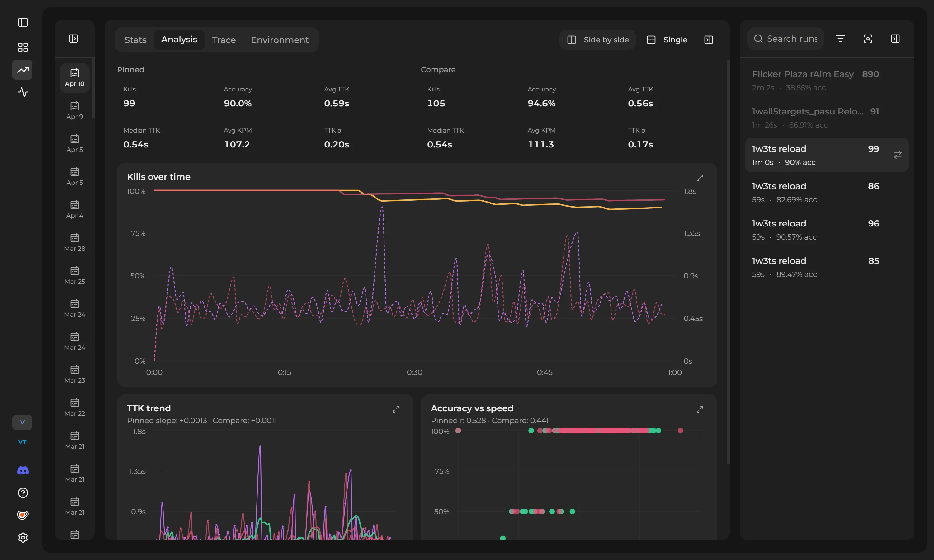Swap pinned and compare runs icon
The width and height of the screenshot is (934, 560).
pyautogui.click(x=898, y=155)
